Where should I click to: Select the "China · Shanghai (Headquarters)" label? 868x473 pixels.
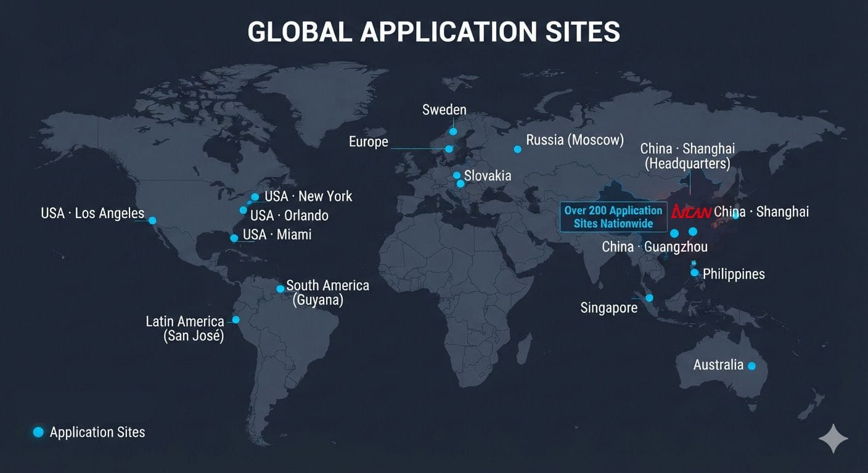pos(687,156)
